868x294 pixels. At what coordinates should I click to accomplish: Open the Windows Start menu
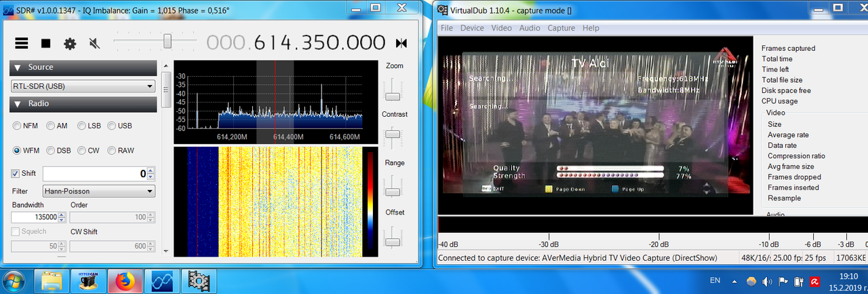click(14, 280)
